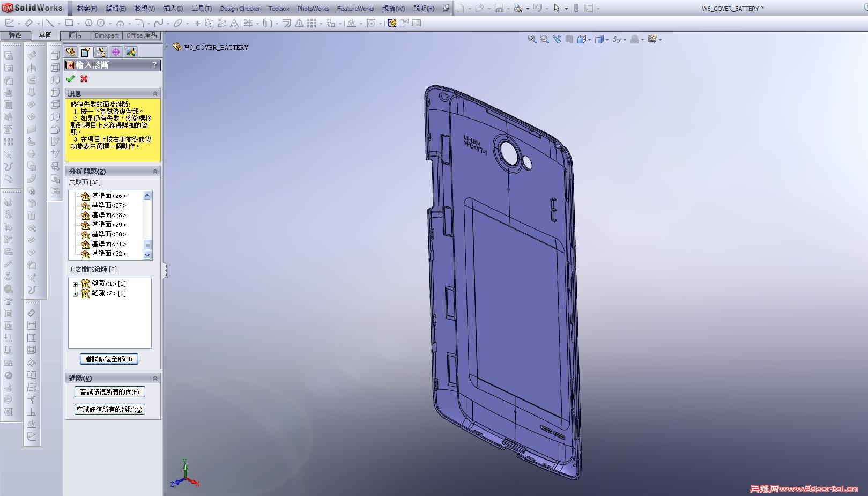Click the Rebuild traffic light icon

(x=576, y=8)
